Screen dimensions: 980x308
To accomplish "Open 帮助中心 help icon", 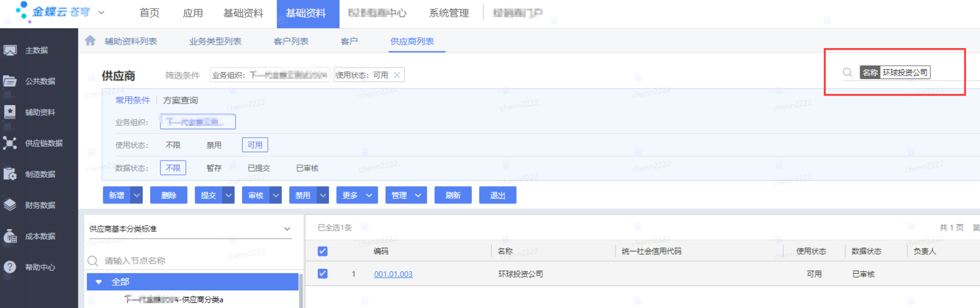I will 10,267.
